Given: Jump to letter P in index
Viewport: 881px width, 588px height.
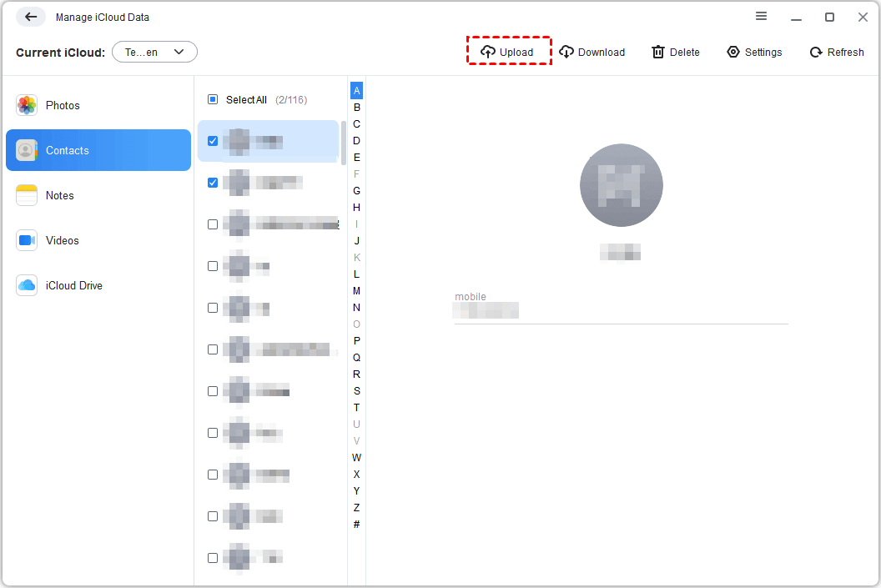Looking at the screenshot, I should pos(356,340).
